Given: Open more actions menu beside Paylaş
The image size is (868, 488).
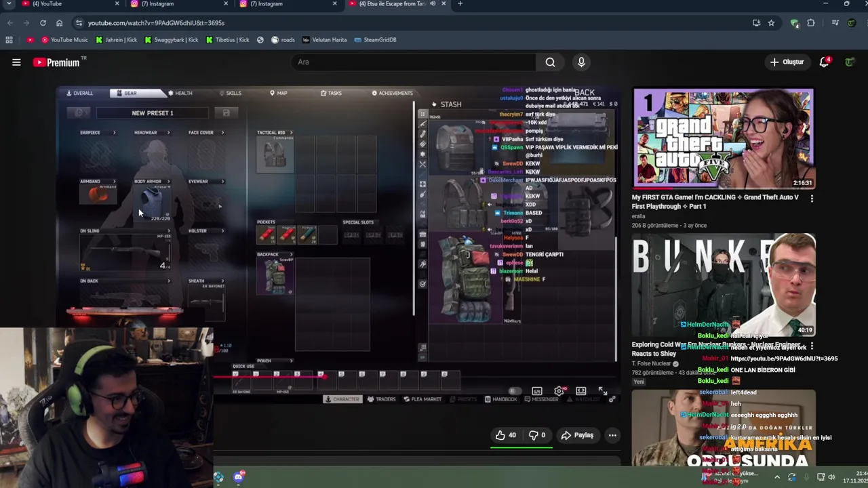Looking at the screenshot, I should 612,435.
